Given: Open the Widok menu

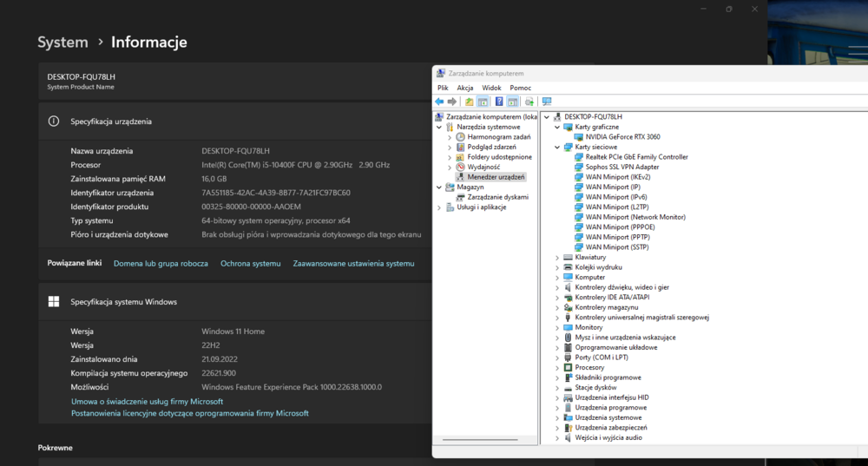Looking at the screenshot, I should coord(491,88).
